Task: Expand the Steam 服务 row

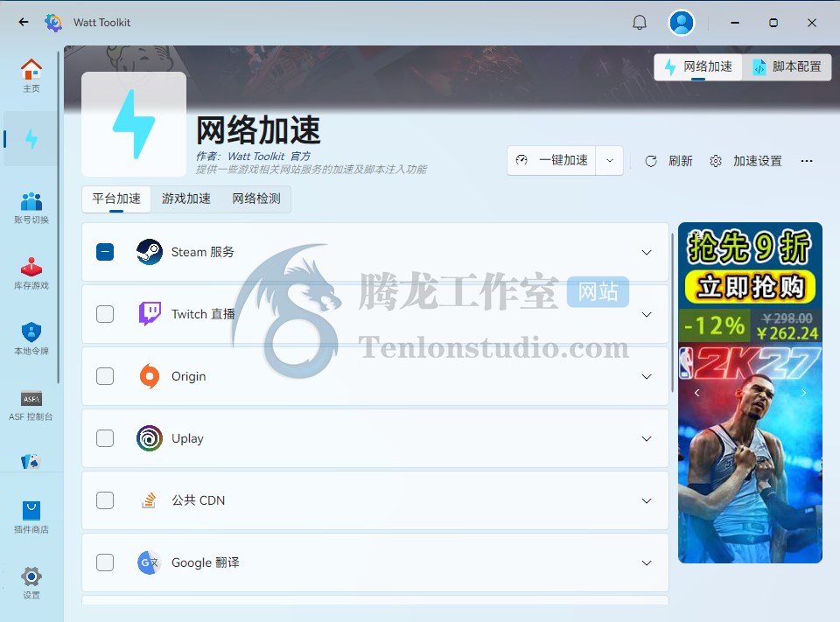Action: coord(647,252)
